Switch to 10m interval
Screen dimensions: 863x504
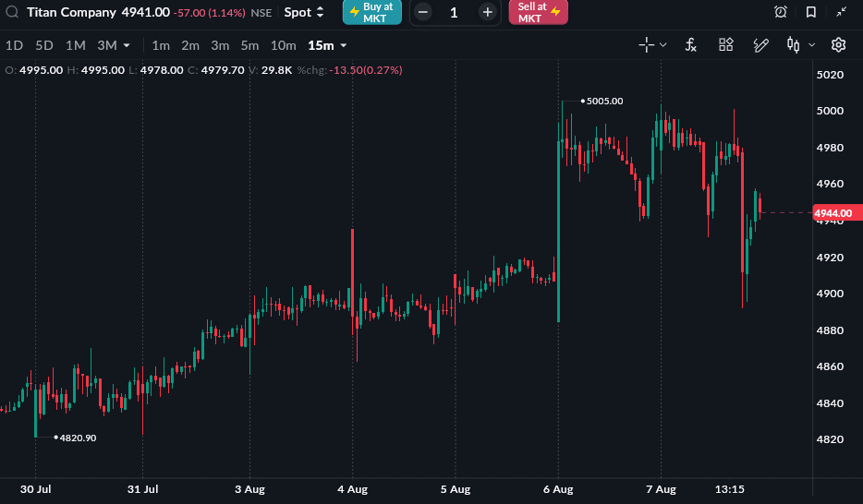pos(284,45)
